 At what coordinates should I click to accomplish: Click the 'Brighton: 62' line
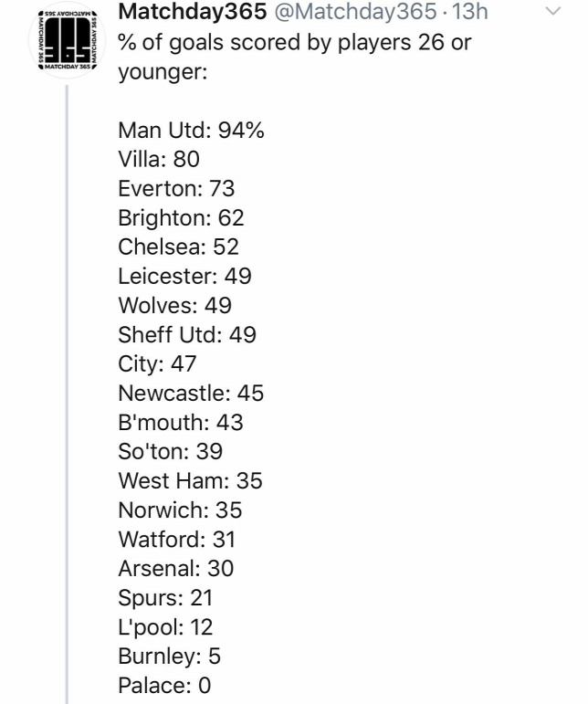(x=181, y=218)
